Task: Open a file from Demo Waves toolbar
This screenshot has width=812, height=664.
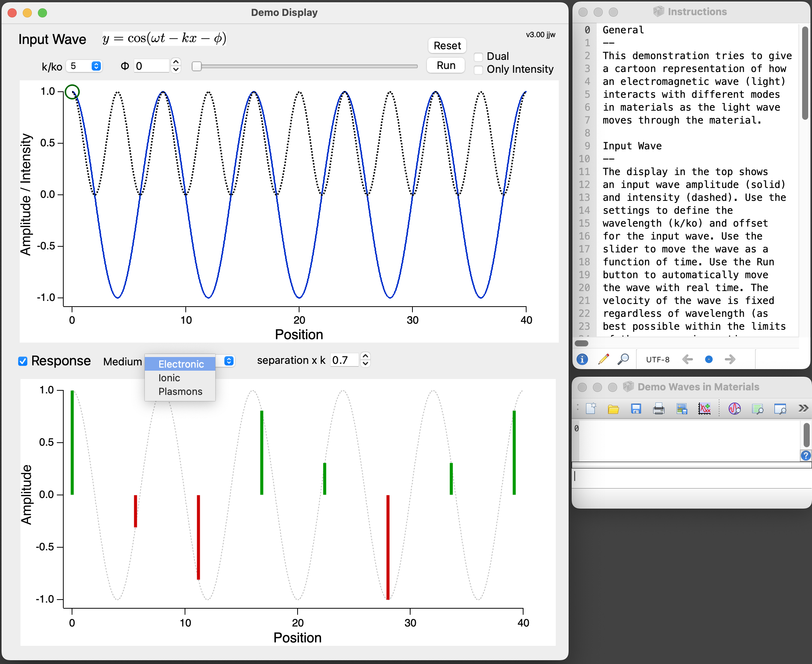Action: pos(613,408)
